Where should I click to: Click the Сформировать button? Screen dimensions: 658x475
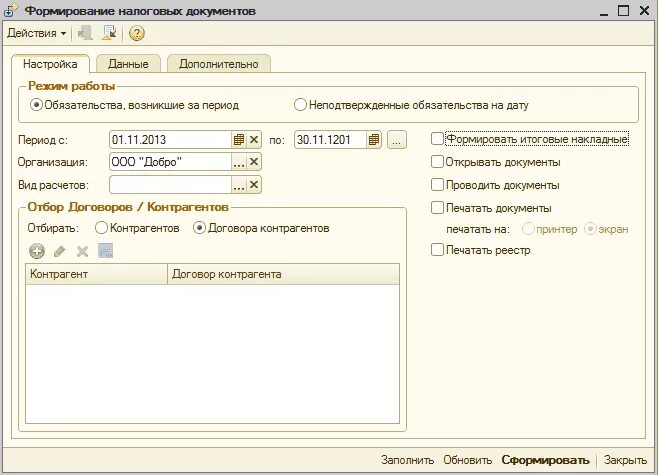click(545, 460)
